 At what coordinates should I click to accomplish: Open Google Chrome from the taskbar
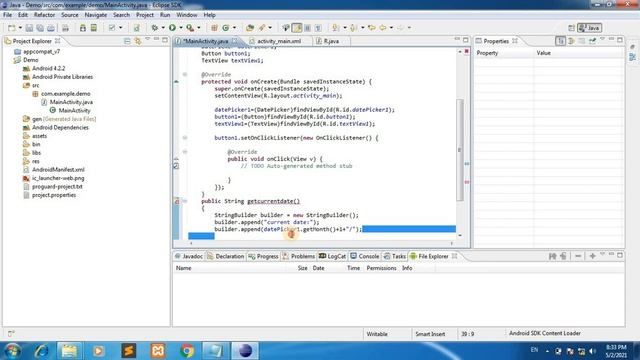point(187,351)
